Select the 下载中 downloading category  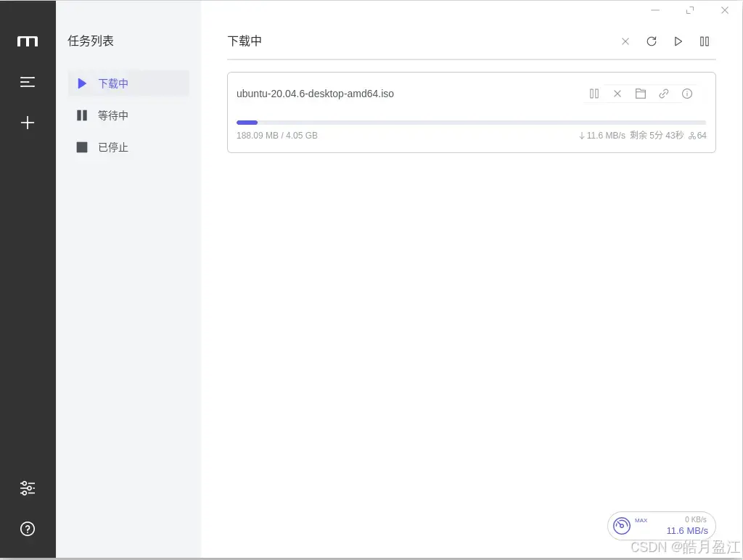(x=113, y=83)
